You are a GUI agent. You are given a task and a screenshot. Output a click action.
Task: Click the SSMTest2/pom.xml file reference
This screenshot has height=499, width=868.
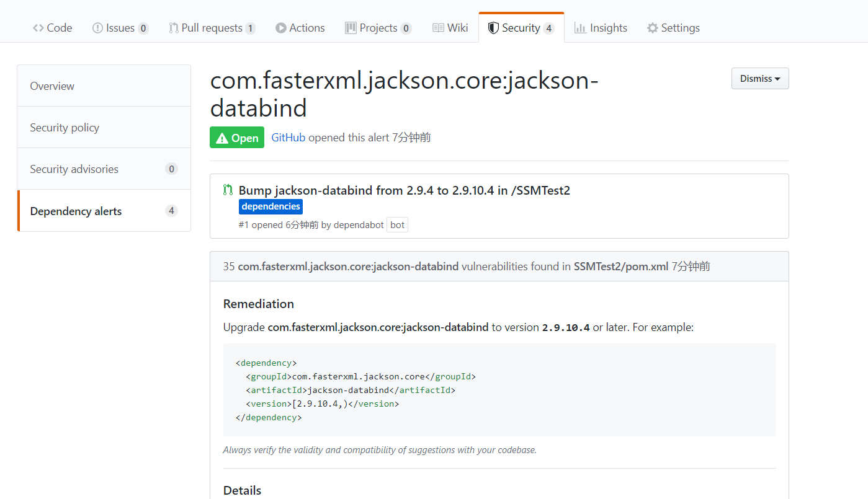pyautogui.click(x=621, y=267)
